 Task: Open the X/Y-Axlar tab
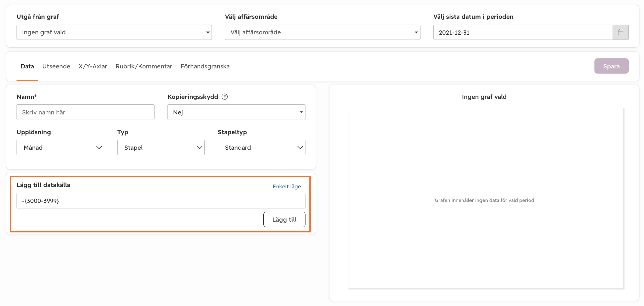click(x=93, y=66)
